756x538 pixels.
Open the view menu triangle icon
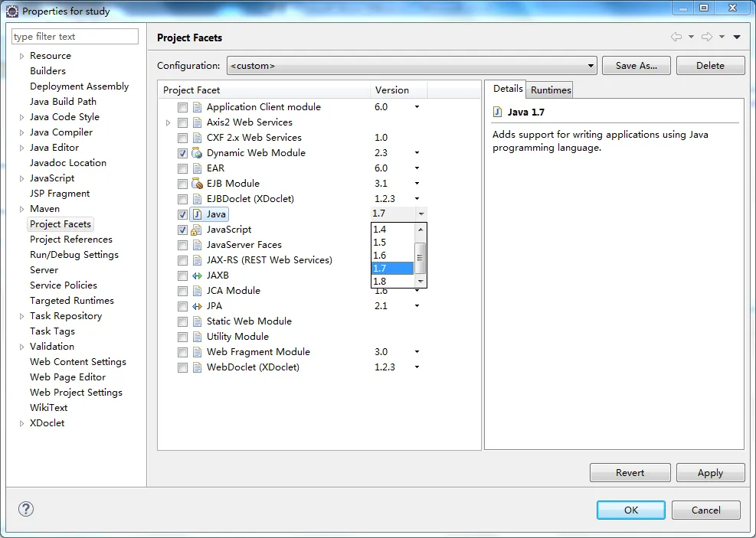737,37
